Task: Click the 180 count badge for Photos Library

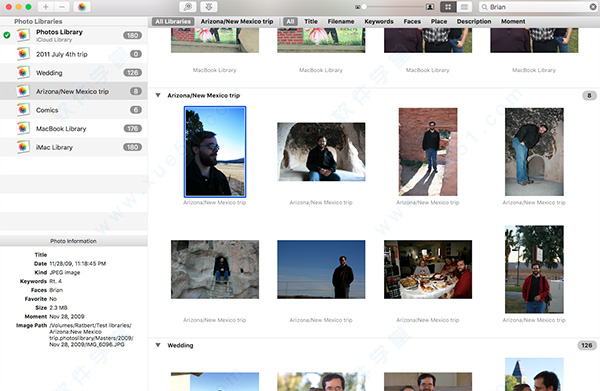Action: click(x=132, y=35)
